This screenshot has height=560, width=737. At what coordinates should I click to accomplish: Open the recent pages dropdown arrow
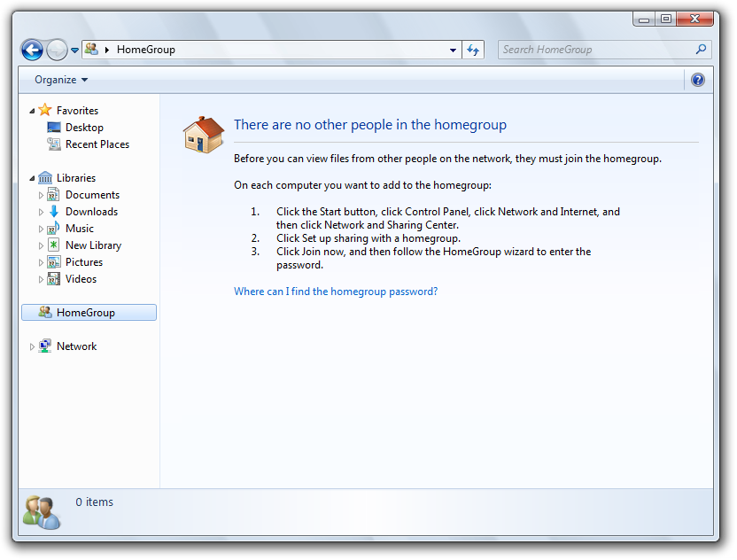(x=74, y=50)
